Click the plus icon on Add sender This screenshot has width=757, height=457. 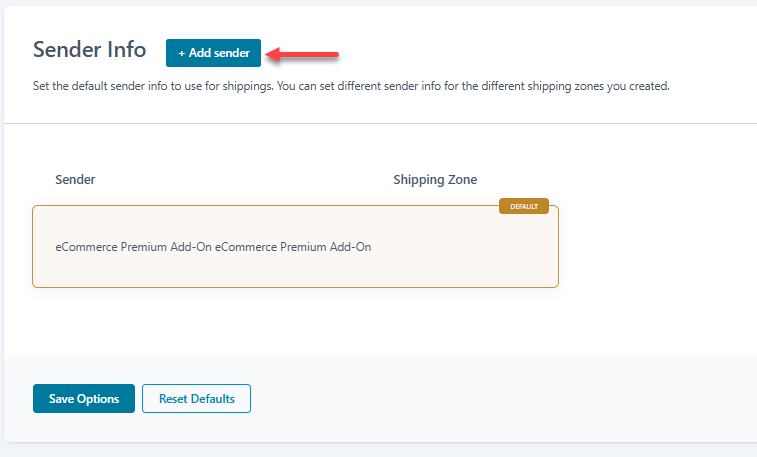point(181,53)
